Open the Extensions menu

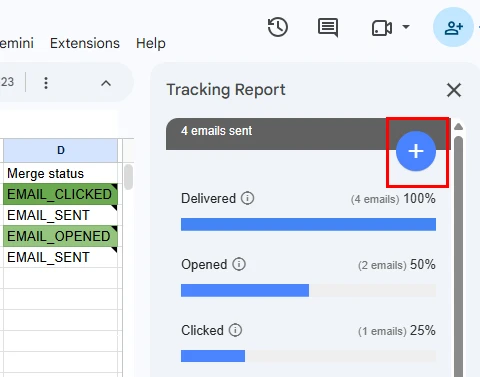(x=85, y=43)
